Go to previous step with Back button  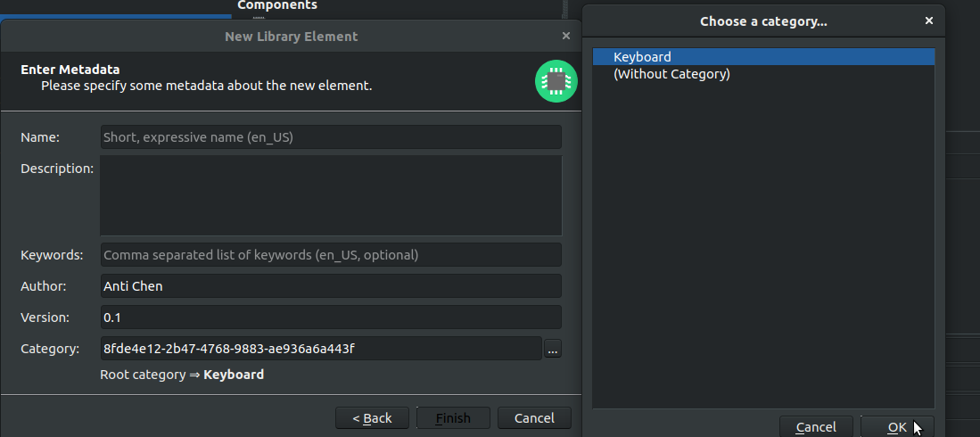372,418
